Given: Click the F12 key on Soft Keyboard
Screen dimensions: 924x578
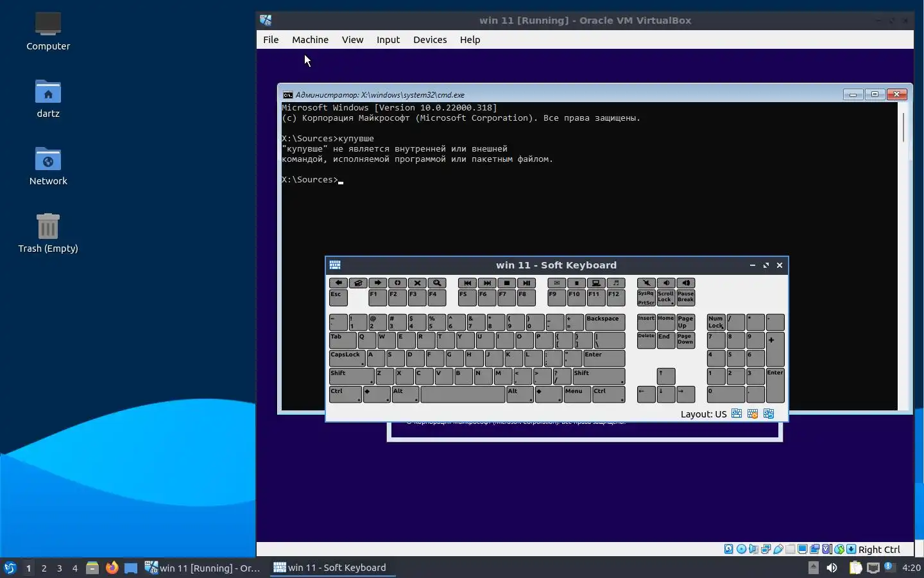Looking at the screenshot, I should [x=616, y=297].
